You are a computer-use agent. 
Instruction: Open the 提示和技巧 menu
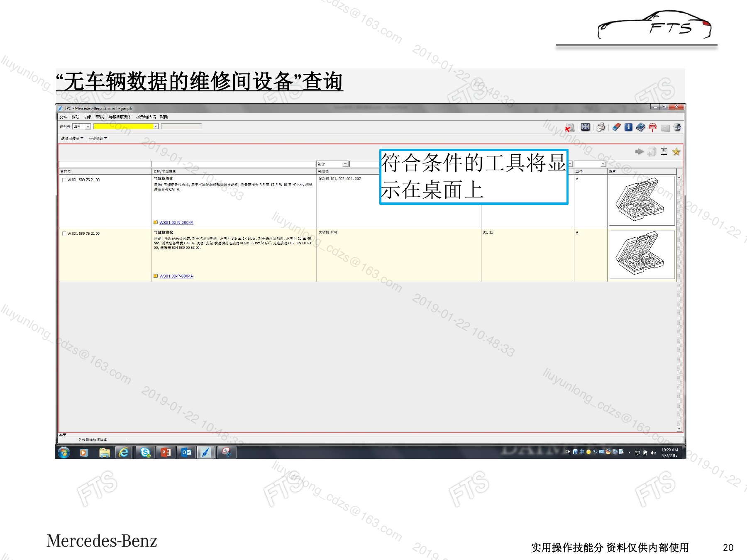pyautogui.click(x=146, y=117)
